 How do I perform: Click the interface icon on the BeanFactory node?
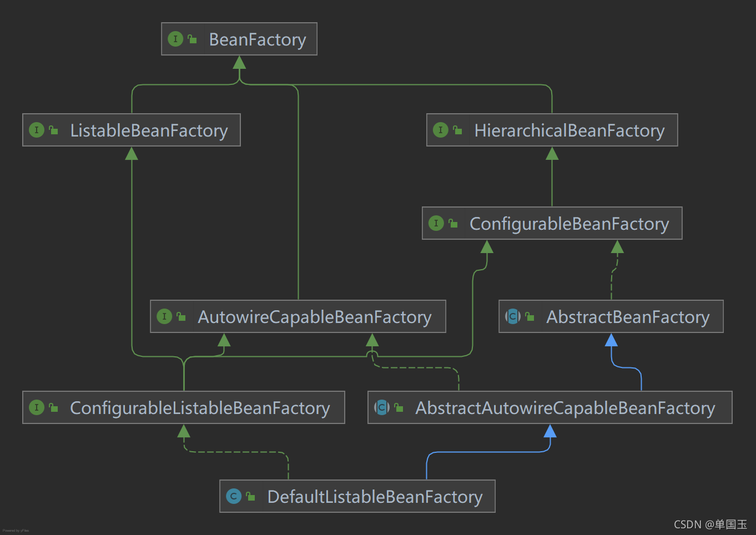click(175, 39)
